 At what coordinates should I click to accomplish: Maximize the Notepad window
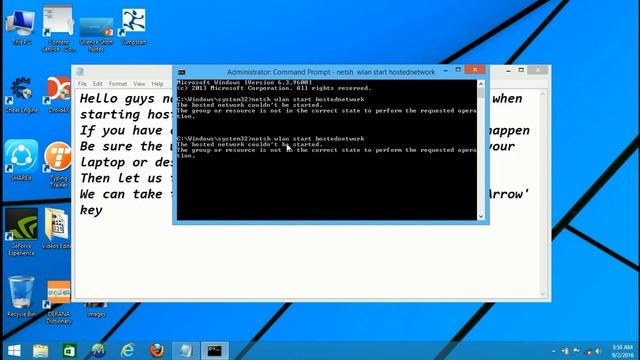[x=521, y=70]
